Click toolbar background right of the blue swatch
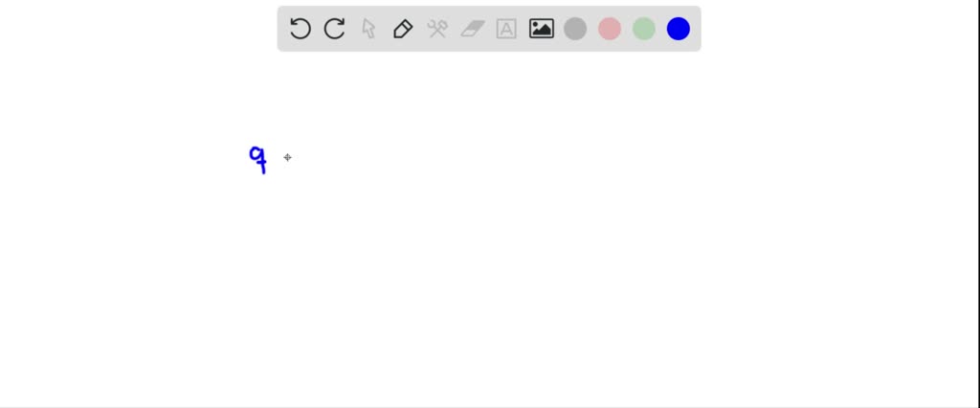980x408 pixels. (696, 29)
